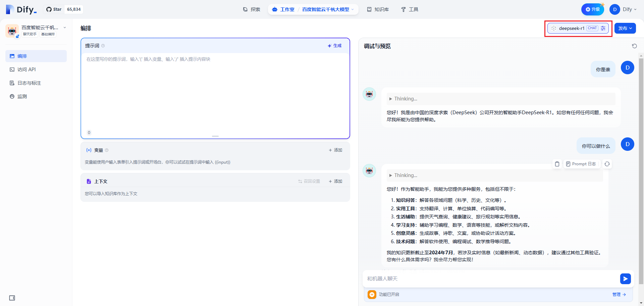Image resolution: width=644 pixels, height=306 pixels.
Task: Open the Prompt 日志 log
Action: (581, 164)
